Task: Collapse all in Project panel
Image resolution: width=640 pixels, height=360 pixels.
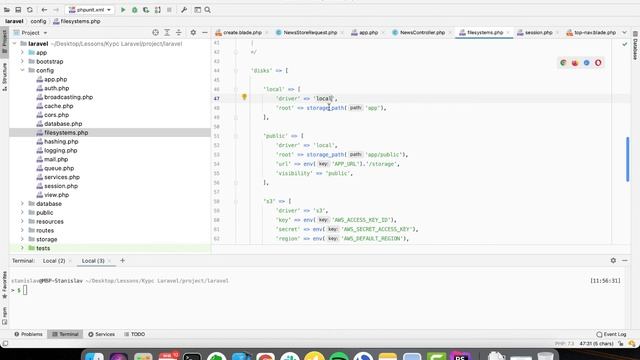Action: coord(178,32)
